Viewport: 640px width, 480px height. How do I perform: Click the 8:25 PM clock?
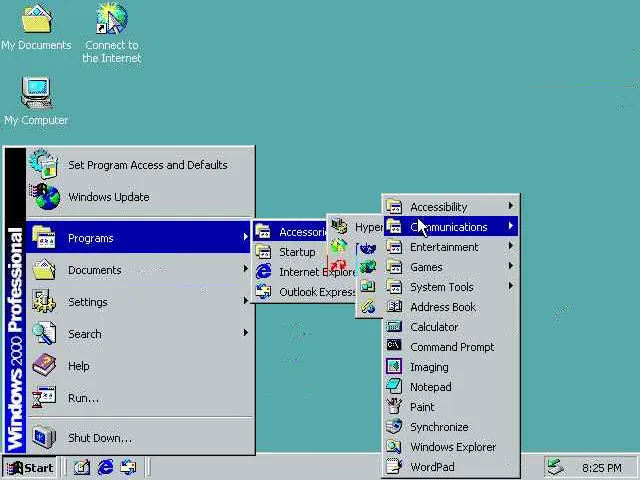click(602, 468)
